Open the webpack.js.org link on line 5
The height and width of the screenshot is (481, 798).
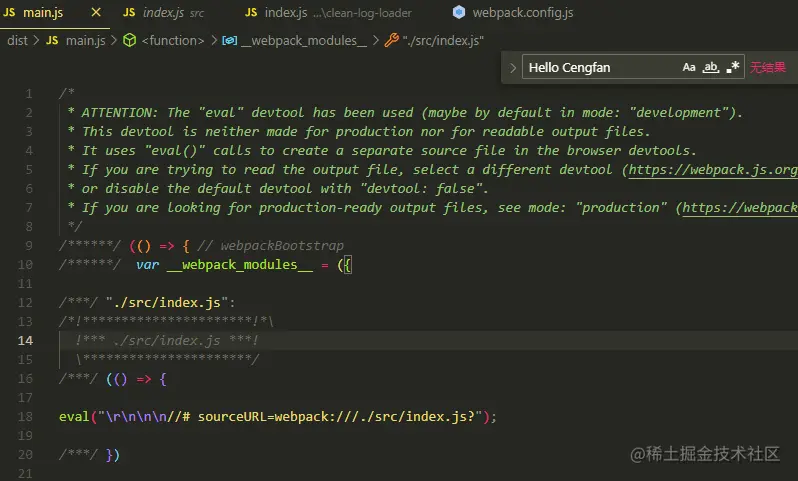point(713,170)
